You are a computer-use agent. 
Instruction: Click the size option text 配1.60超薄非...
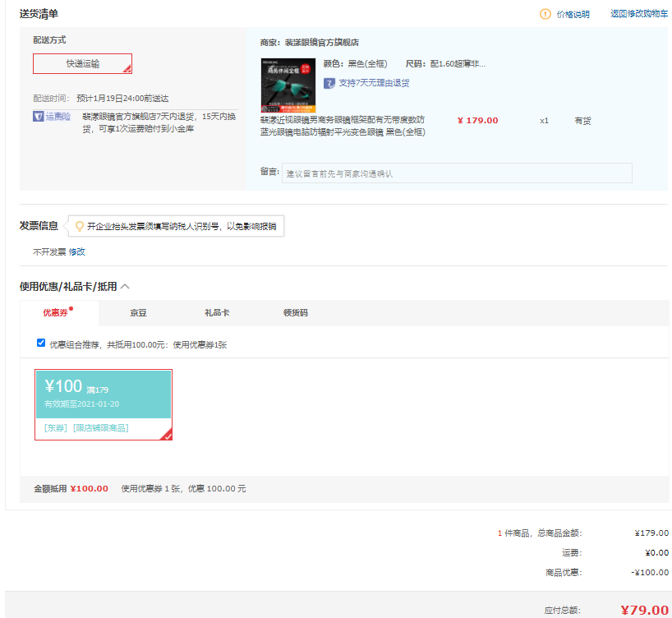[458, 64]
